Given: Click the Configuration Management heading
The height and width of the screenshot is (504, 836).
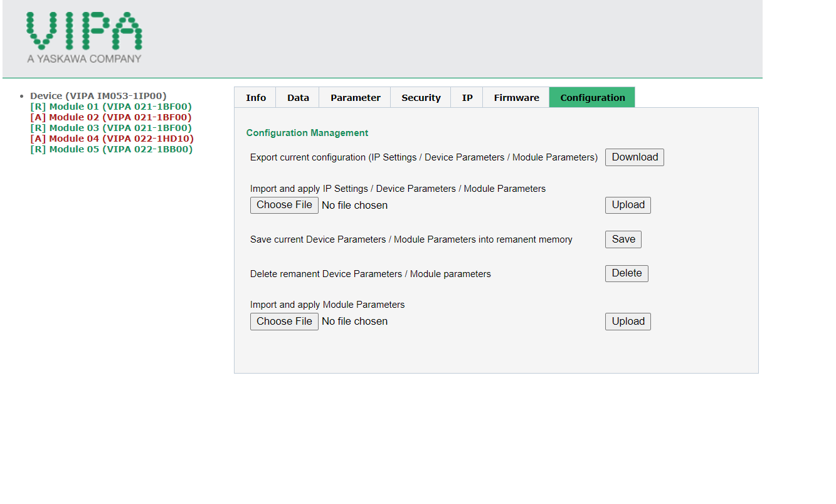Looking at the screenshot, I should click(x=307, y=133).
